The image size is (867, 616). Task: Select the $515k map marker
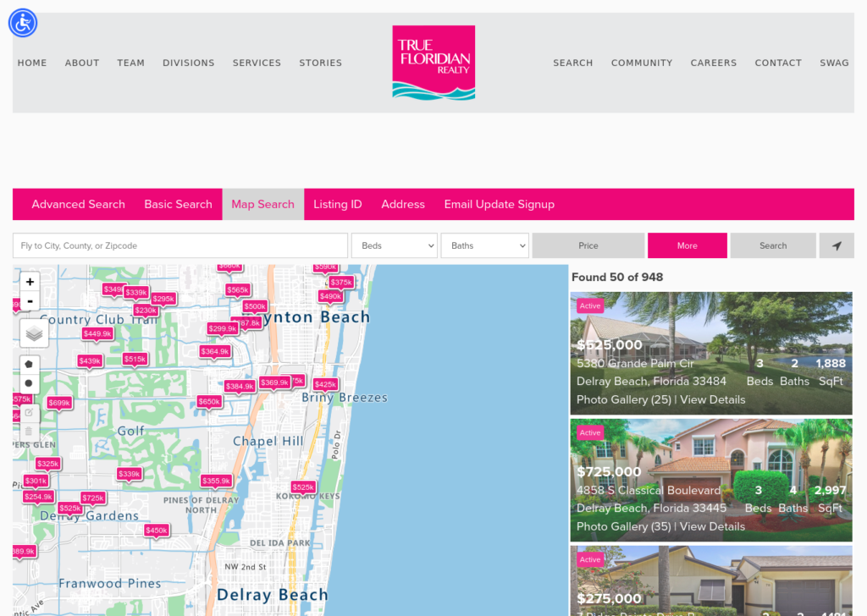(135, 359)
